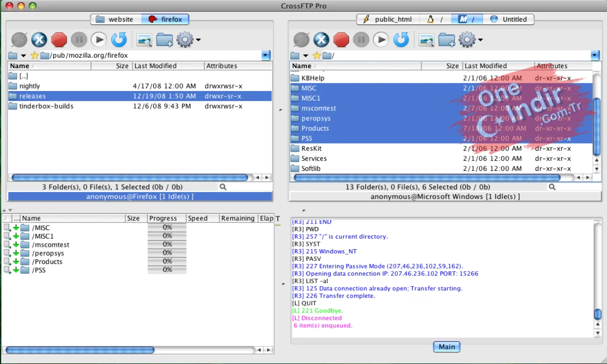This screenshot has height=364, width=607.
Task: Switch to the public_html tab
Action: point(388,19)
